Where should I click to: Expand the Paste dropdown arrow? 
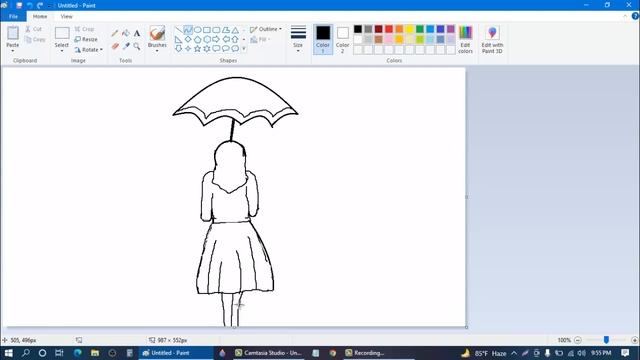coord(13,51)
